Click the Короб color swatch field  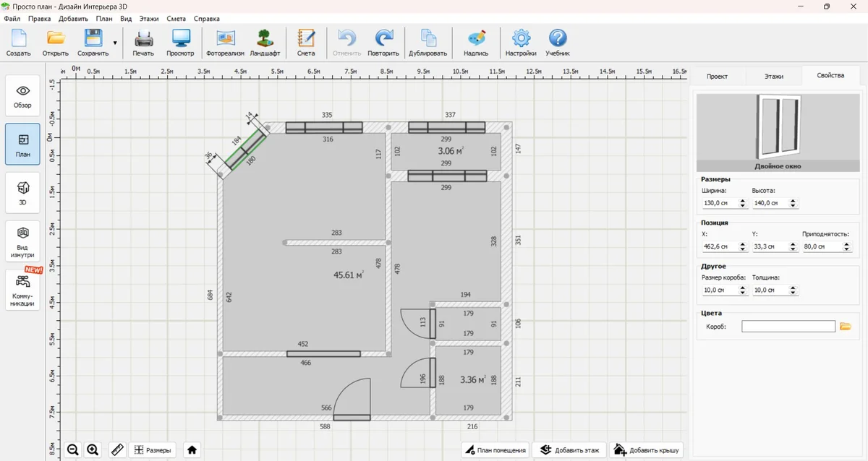[x=788, y=327]
